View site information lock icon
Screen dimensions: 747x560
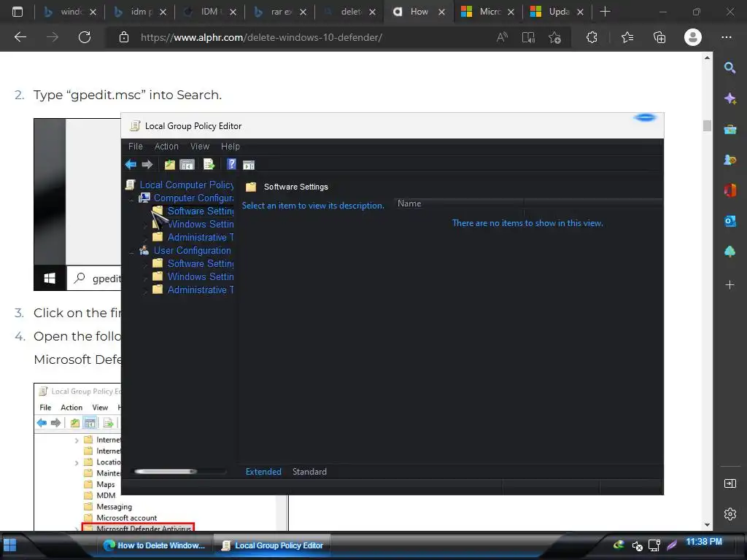[x=124, y=37]
